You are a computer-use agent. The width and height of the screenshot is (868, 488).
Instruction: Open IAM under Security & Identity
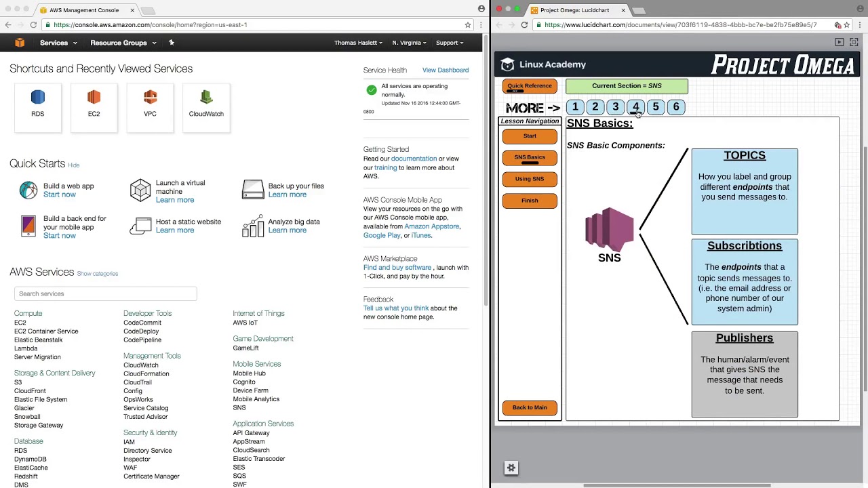point(129,442)
